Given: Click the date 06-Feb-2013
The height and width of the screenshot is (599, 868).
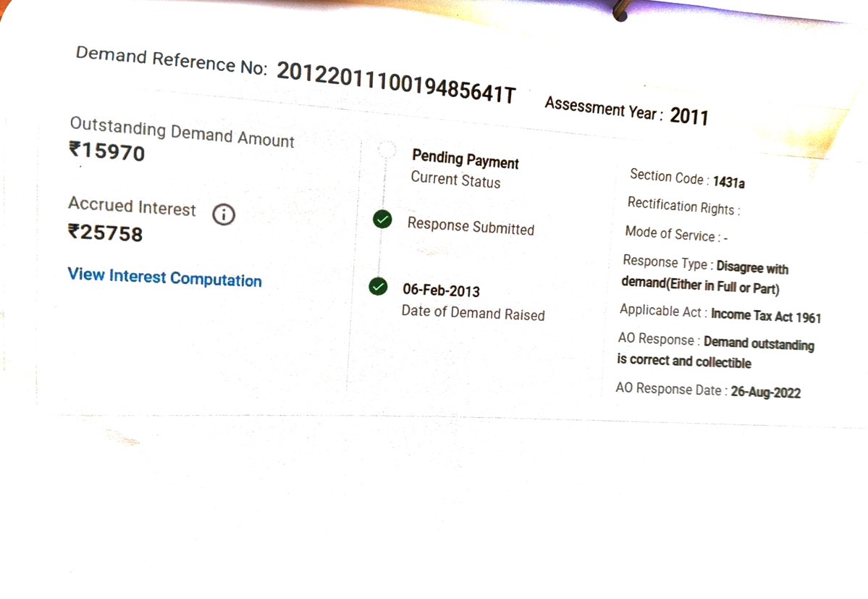Looking at the screenshot, I should [x=441, y=290].
